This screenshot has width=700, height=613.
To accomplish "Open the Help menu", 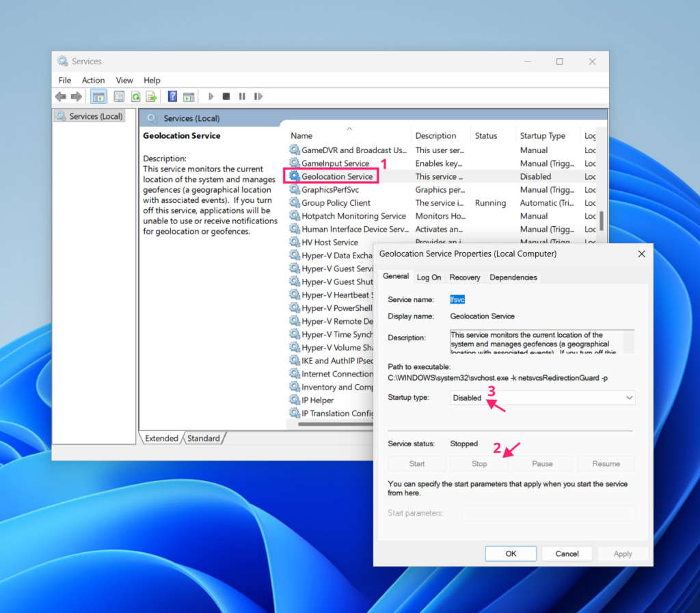I will click(x=152, y=81).
